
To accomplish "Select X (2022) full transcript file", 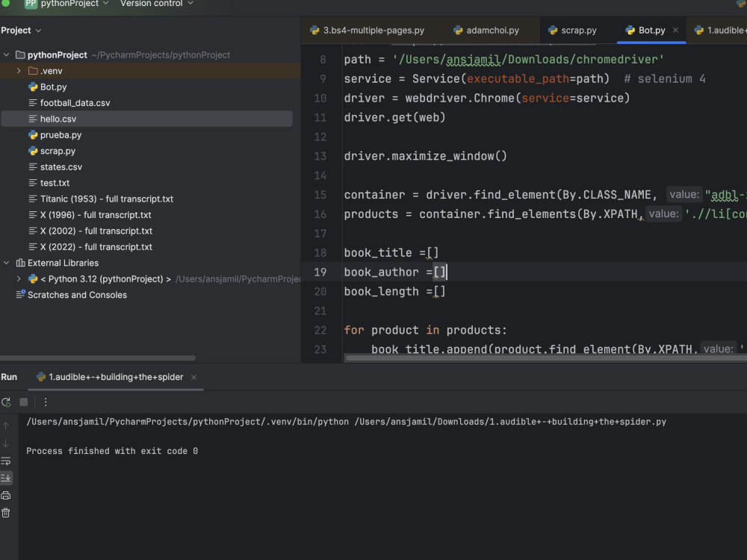I will point(96,246).
